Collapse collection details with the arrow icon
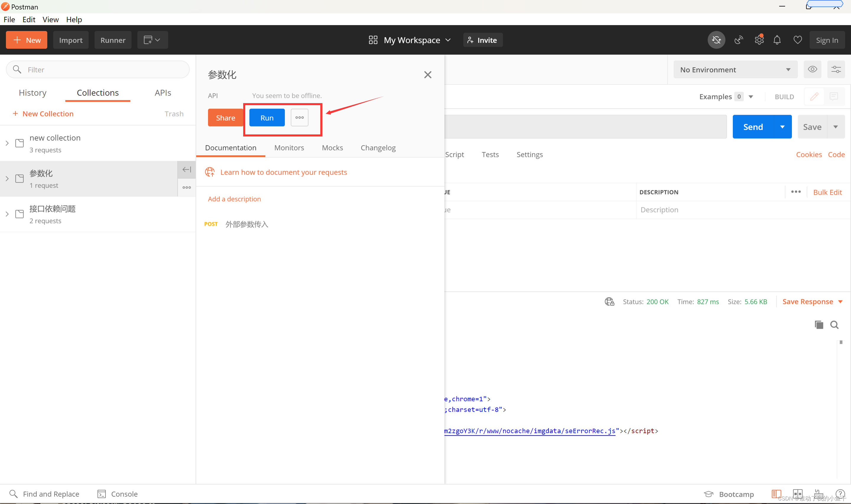Image resolution: width=851 pixels, height=504 pixels. 186,170
